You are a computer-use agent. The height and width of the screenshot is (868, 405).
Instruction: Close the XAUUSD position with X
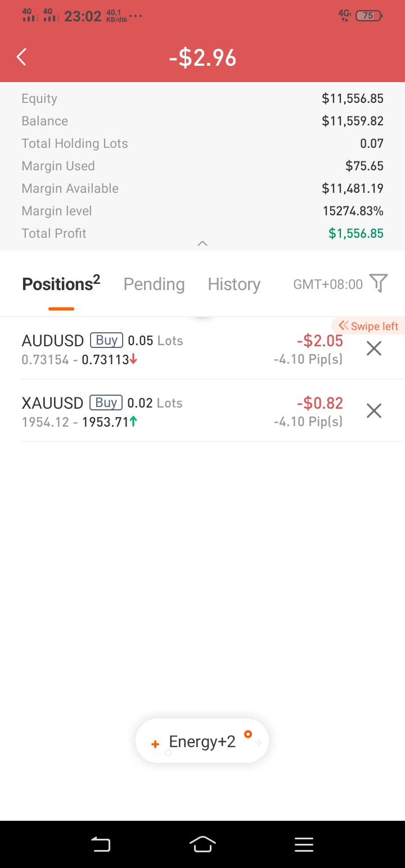coord(374,411)
